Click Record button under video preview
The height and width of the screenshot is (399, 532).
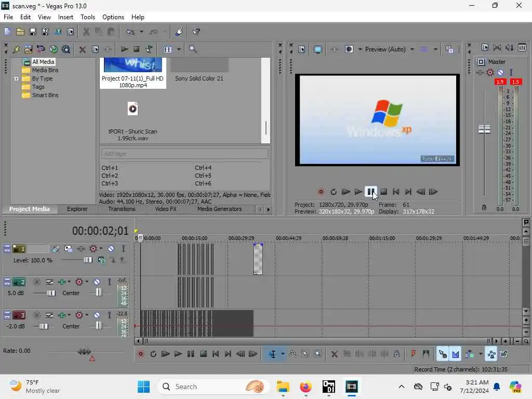click(321, 192)
